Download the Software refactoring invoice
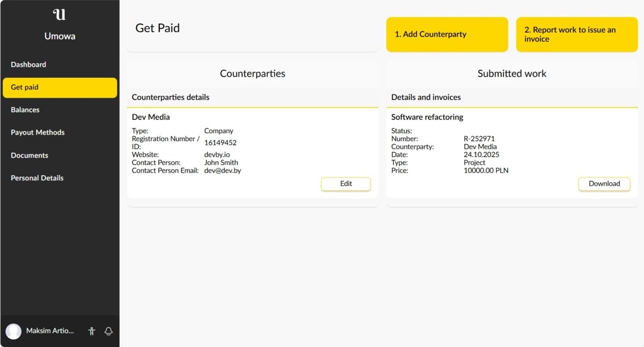Image resolution: width=644 pixels, height=347 pixels. [604, 184]
